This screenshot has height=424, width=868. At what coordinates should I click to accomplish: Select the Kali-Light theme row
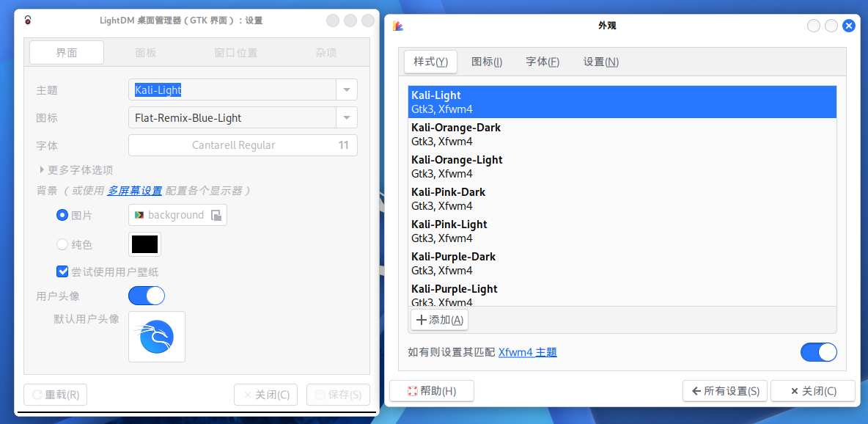pyautogui.click(x=622, y=102)
